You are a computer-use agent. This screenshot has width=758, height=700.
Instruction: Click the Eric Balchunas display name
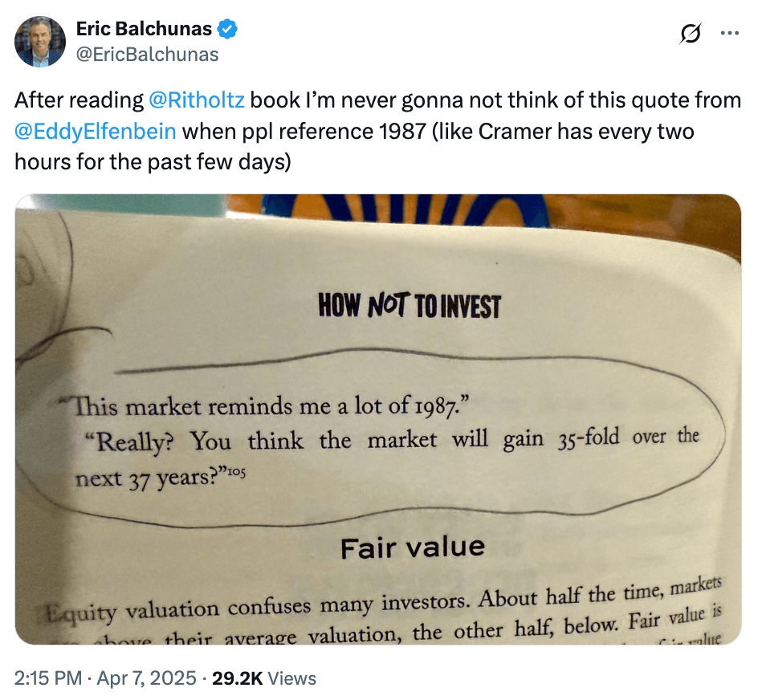tap(145, 30)
